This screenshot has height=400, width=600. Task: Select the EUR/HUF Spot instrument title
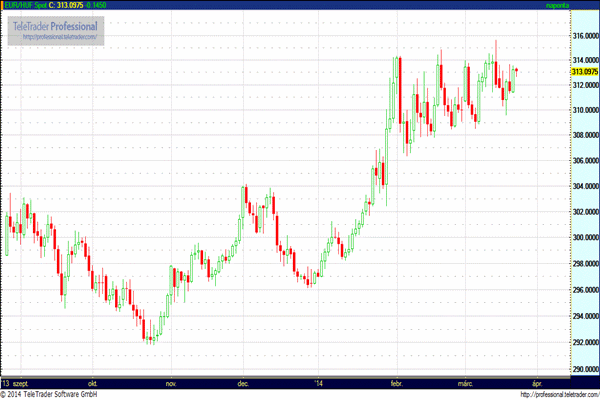click(25, 5)
